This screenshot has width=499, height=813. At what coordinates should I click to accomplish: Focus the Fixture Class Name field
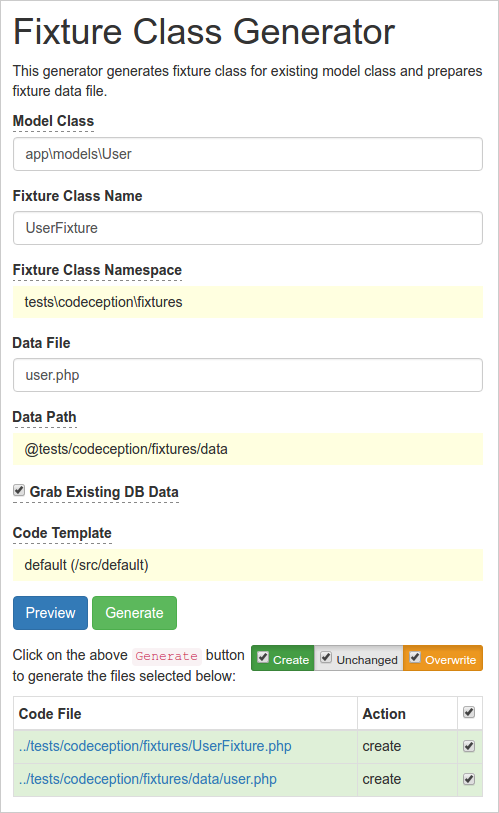(x=248, y=228)
